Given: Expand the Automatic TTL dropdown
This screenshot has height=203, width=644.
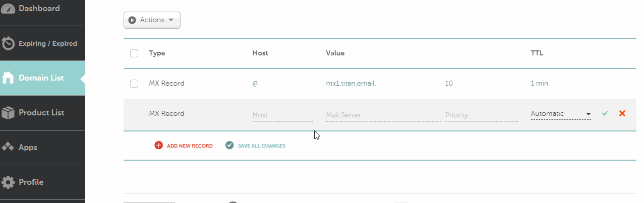Looking at the screenshot, I should 561,114.
